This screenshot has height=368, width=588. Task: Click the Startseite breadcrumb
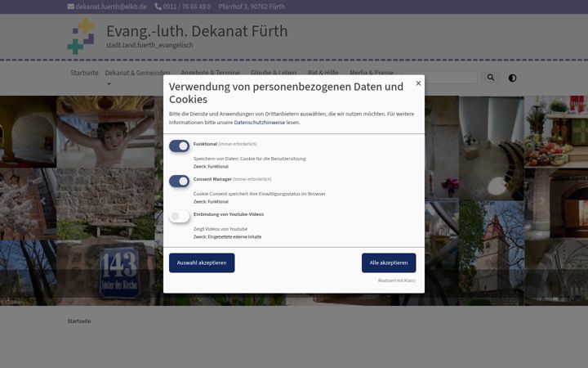[79, 321]
